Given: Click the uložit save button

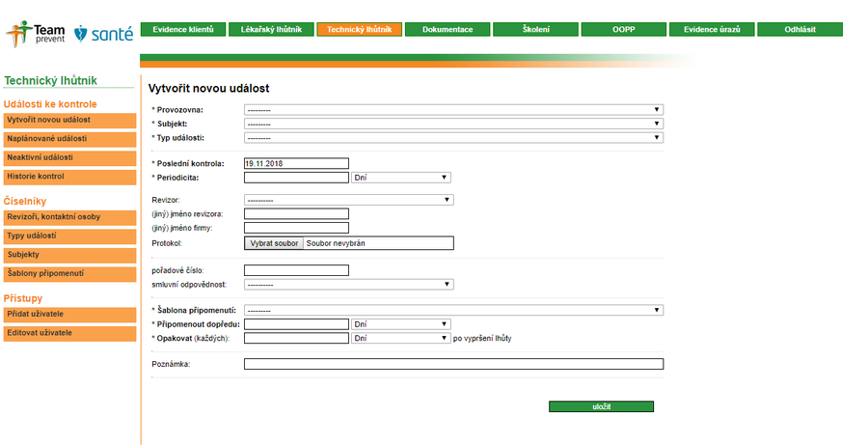Looking at the screenshot, I should pyautogui.click(x=601, y=406).
